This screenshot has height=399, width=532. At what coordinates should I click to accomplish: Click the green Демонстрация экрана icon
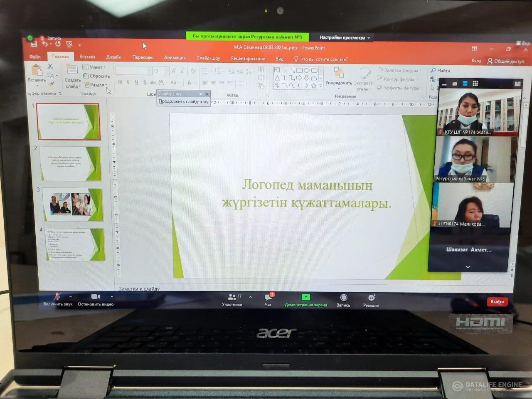coord(305,298)
